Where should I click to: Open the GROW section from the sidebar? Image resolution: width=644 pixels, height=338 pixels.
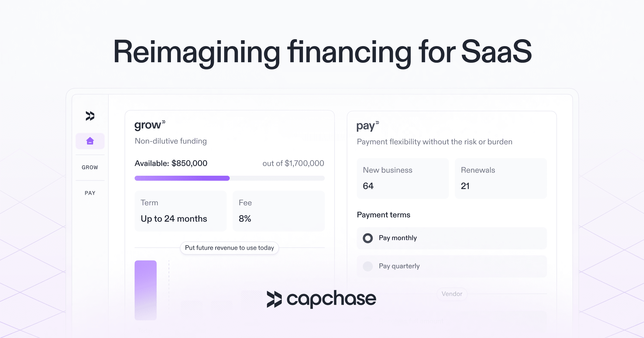click(90, 167)
